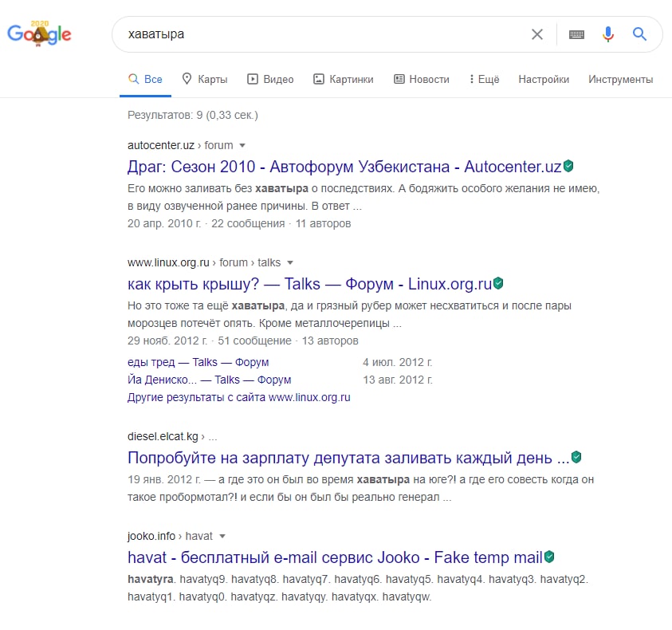Click green shield beside Autocenter.uz title
This screenshot has height=630, width=672.
568,166
